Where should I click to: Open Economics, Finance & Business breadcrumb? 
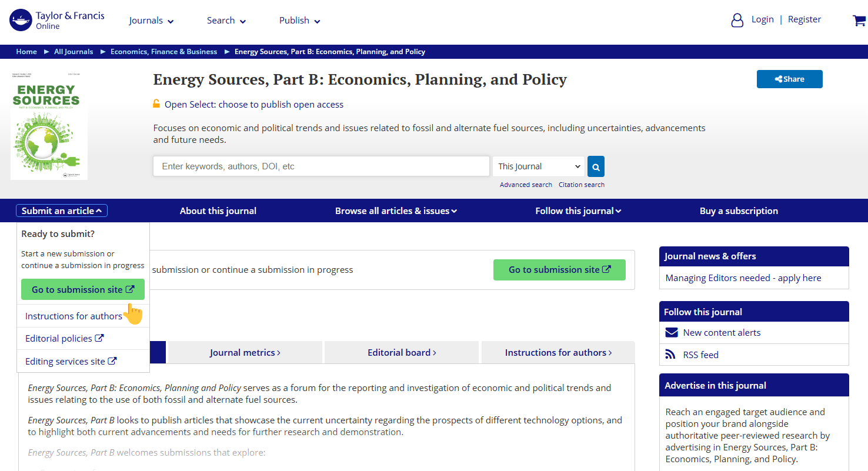point(164,52)
